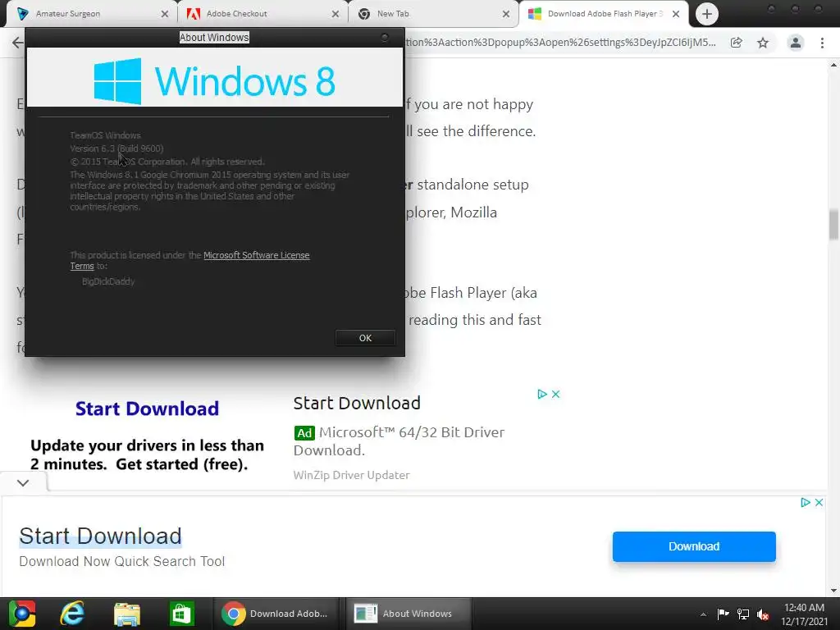Switch to About Windows taskbar button
This screenshot has width=840, height=630.
coord(409,614)
